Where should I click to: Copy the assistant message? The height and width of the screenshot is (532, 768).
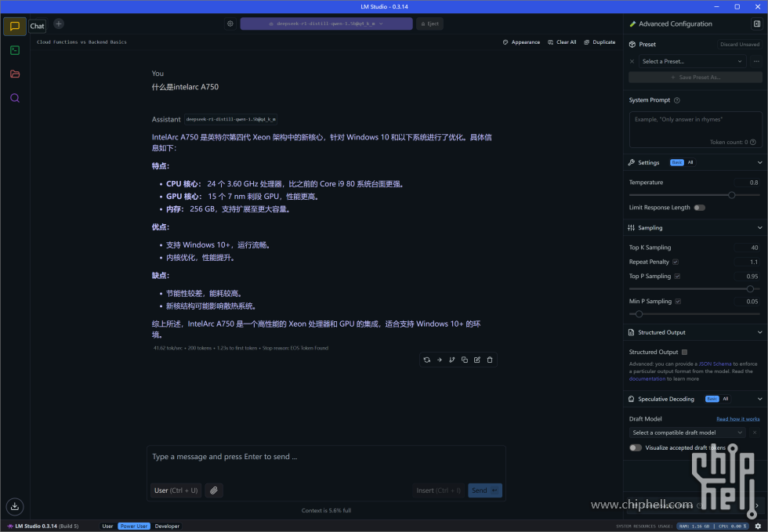pyautogui.click(x=464, y=360)
